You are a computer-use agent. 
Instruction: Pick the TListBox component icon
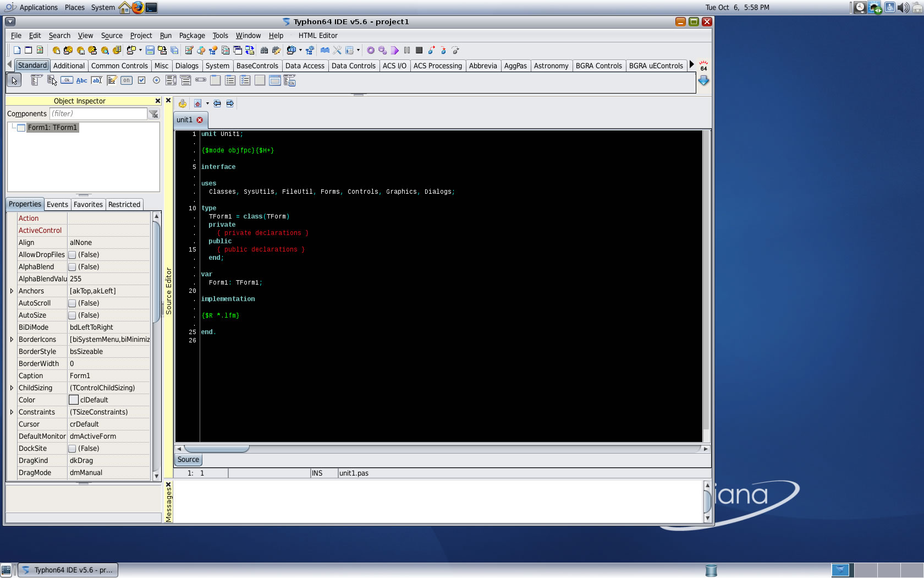pyautogui.click(x=171, y=80)
